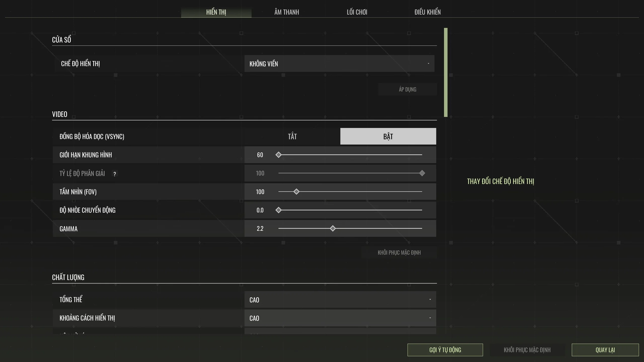Click the Quay Lại button
Viewport: 644px width, 362px height.
coord(605,350)
